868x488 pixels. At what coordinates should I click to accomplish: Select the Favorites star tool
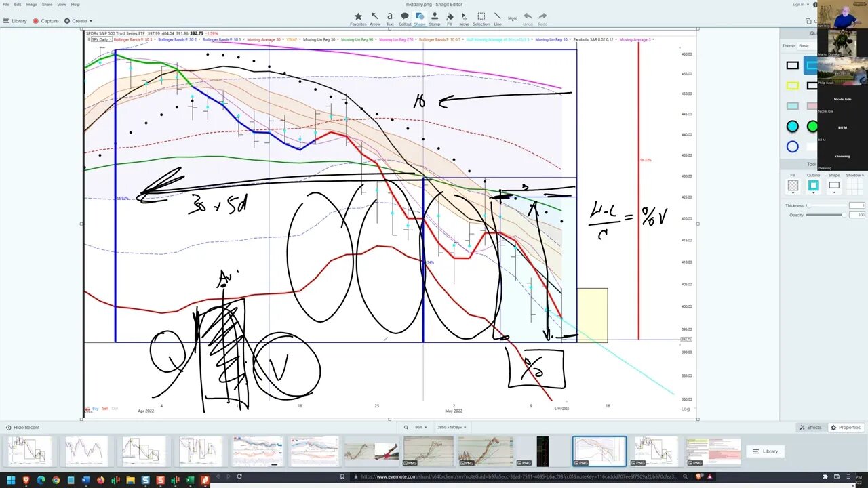point(358,18)
